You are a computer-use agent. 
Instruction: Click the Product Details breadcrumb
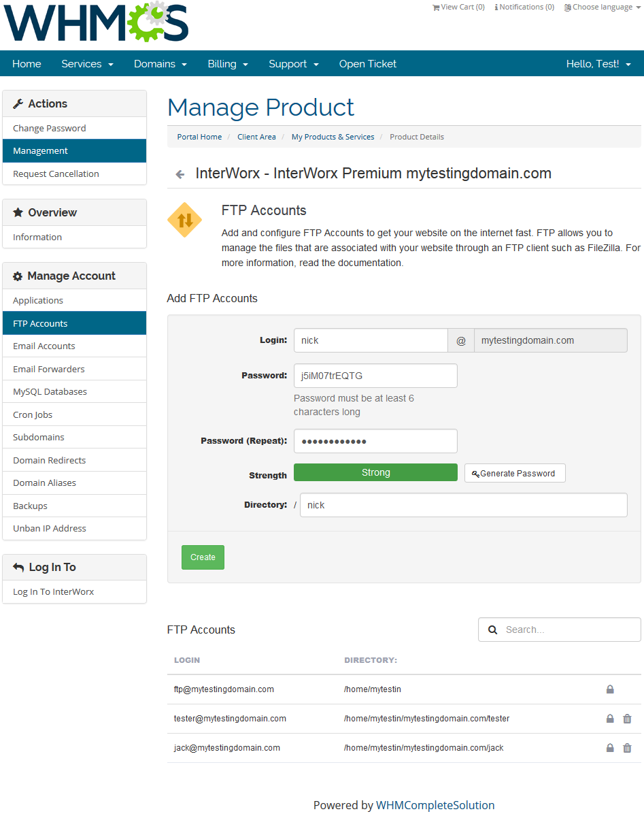(x=417, y=137)
